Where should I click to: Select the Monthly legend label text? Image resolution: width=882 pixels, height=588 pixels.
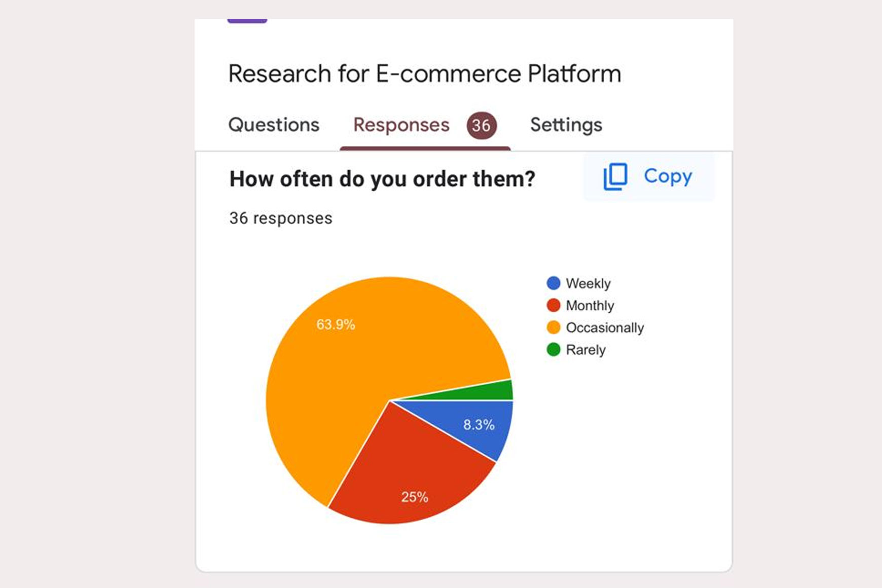(590, 305)
